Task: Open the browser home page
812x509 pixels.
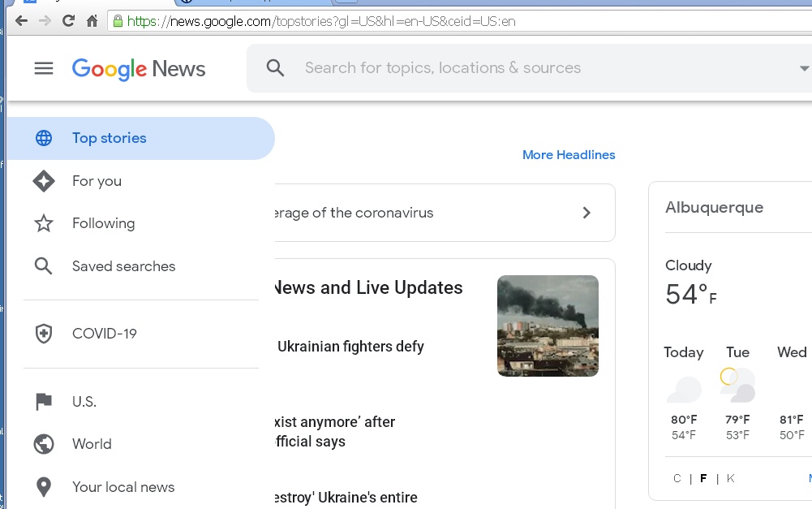Action: click(x=92, y=21)
